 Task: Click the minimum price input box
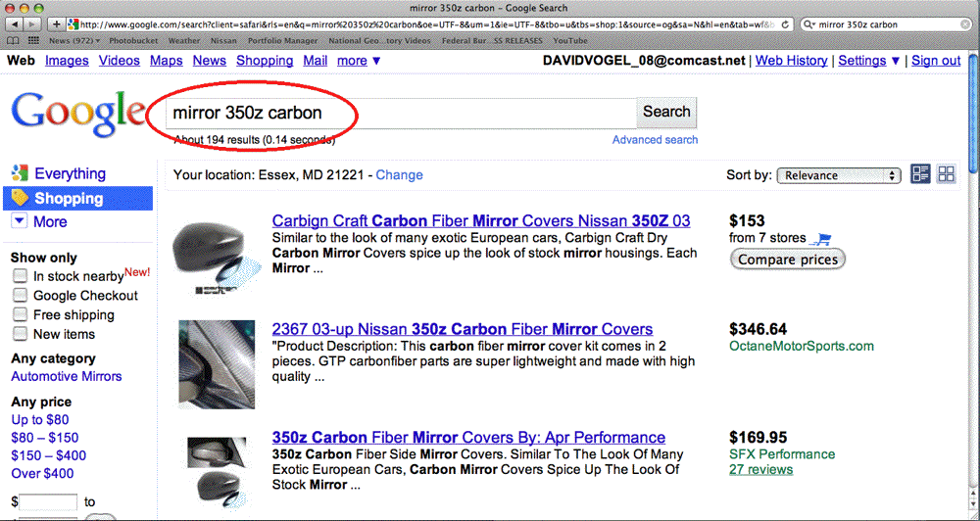48,502
